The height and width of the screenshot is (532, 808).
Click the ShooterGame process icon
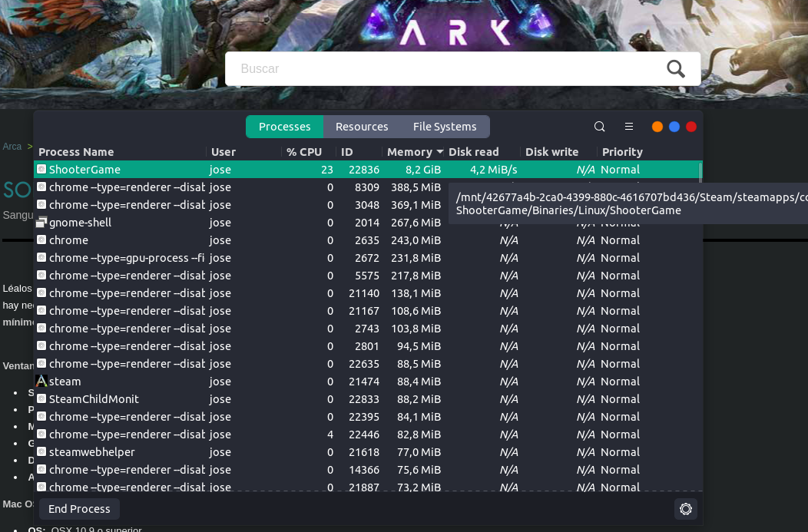tap(41, 170)
